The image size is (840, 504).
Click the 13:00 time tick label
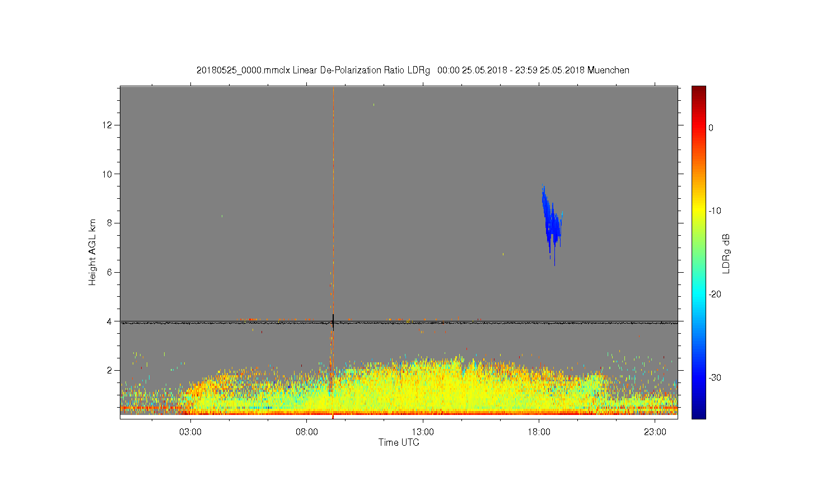tap(423, 432)
